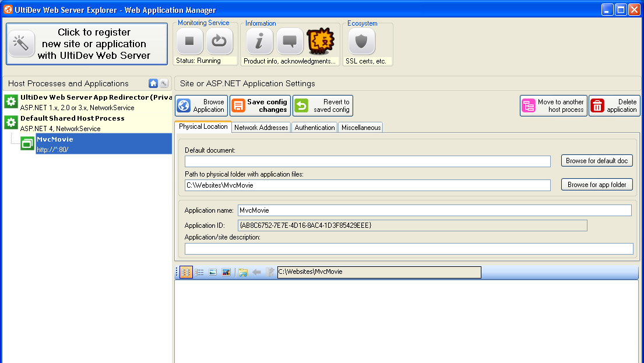
Task: Click the physical folder path field
Action: point(368,185)
